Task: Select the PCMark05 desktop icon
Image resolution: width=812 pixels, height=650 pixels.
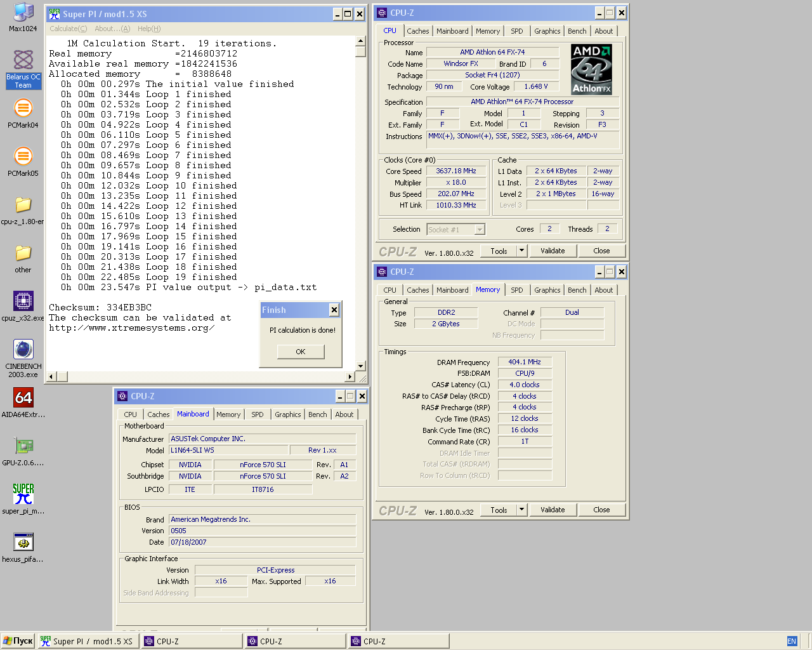Action: point(23,161)
